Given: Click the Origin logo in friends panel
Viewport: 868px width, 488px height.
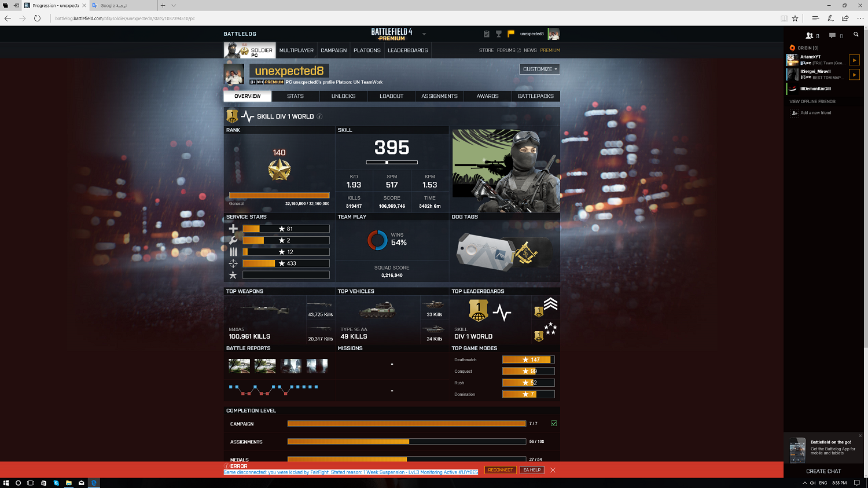Looking at the screenshot, I should tap(792, 47).
